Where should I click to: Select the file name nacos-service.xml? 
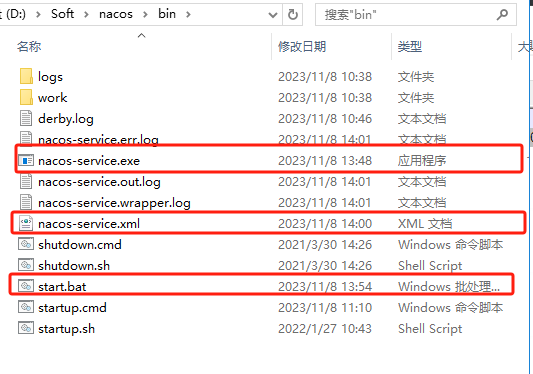click(89, 224)
